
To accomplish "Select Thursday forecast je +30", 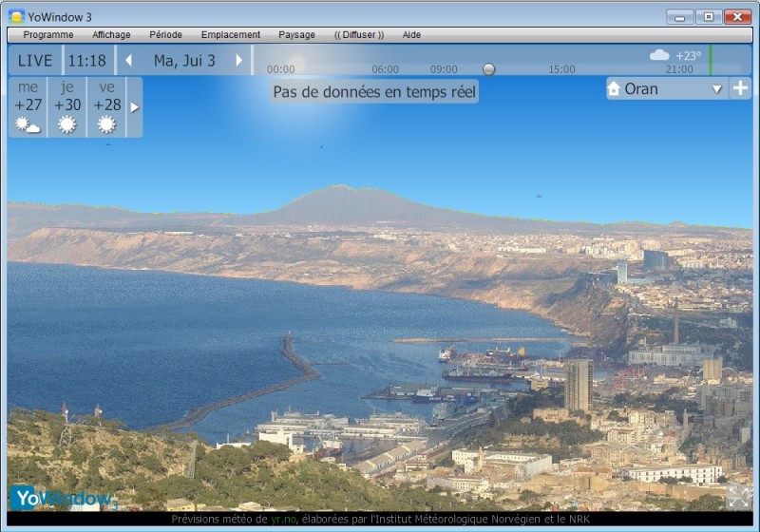I will pos(67,107).
